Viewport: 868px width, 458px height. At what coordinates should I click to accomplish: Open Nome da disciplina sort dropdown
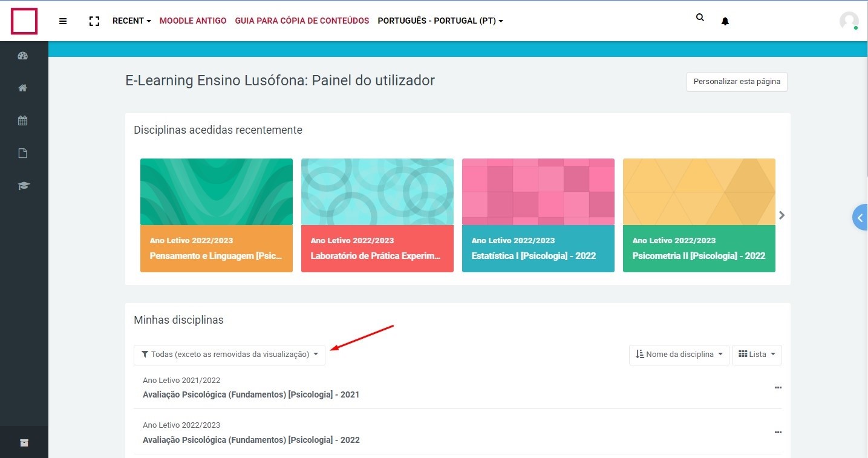679,355
